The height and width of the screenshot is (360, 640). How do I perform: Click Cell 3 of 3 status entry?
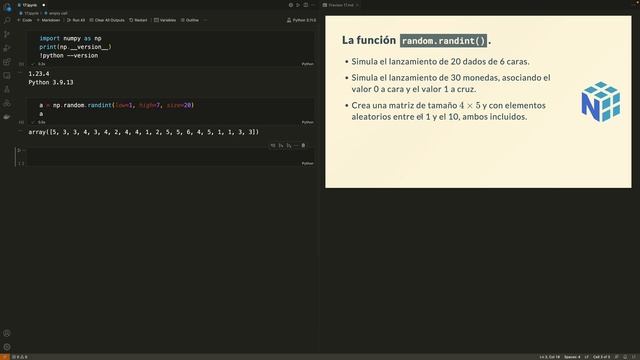(602, 357)
